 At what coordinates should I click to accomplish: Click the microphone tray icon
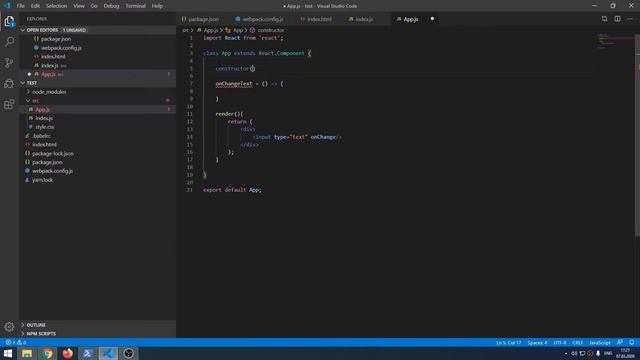pos(598,353)
